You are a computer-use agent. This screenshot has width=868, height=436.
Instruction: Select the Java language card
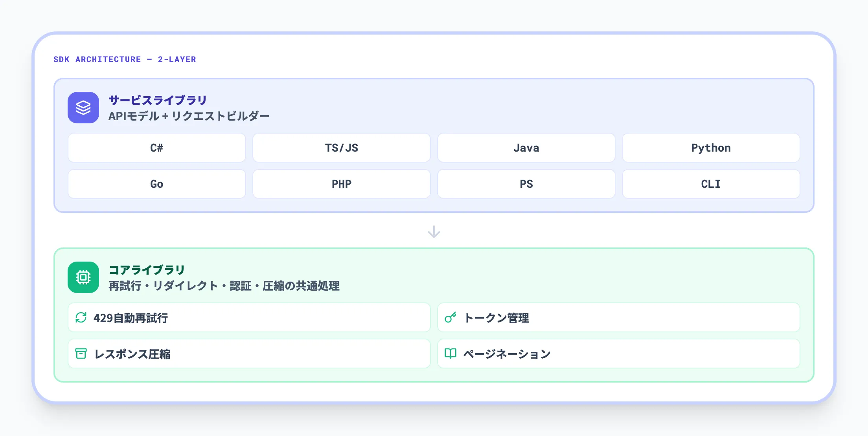tap(526, 148)
